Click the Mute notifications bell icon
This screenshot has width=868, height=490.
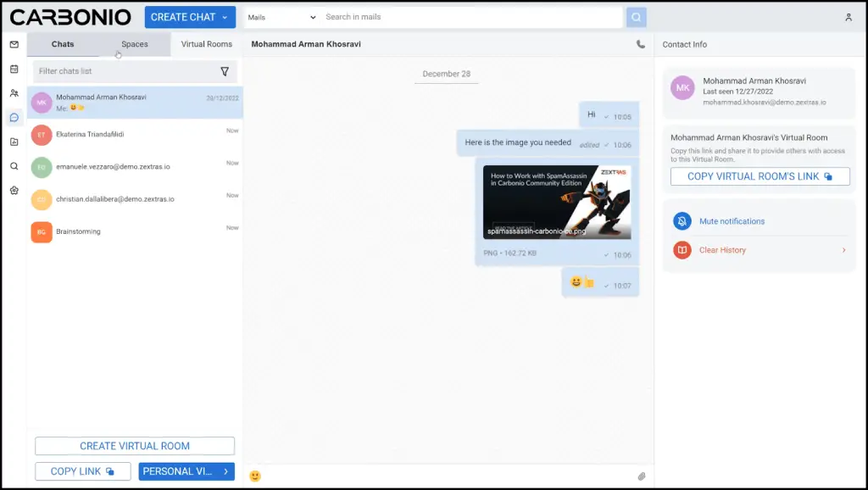tap(682, 221)
